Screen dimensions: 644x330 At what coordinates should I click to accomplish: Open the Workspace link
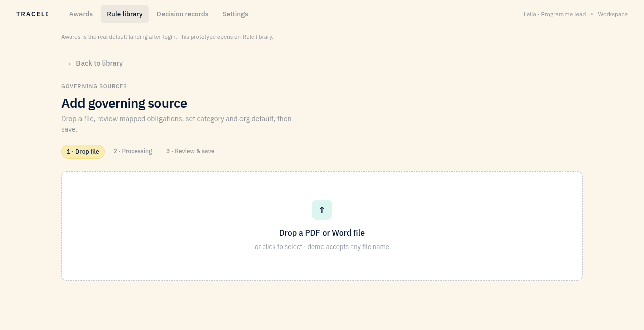coord(613,14)
